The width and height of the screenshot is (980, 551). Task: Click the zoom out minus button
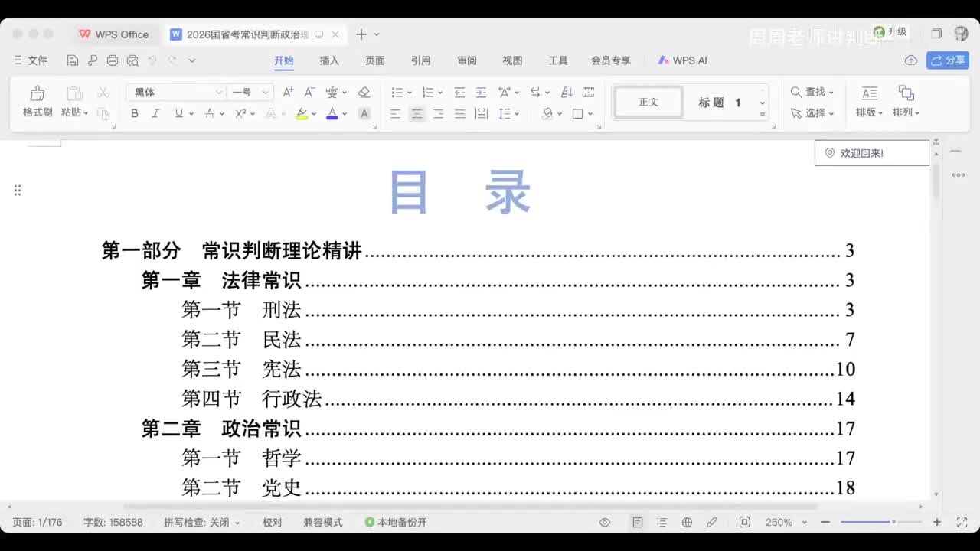tap(825, 522)
